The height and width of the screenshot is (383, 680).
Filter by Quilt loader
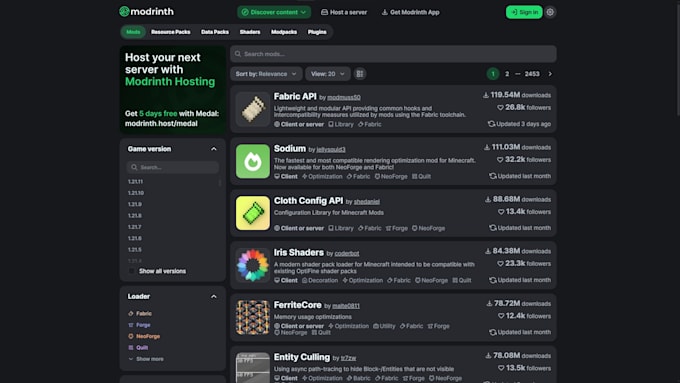point(138,347)
